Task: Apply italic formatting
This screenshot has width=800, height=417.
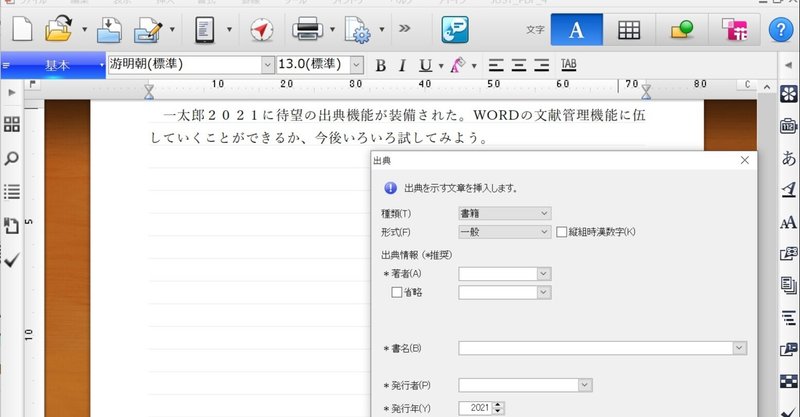Action: (403, 65)
